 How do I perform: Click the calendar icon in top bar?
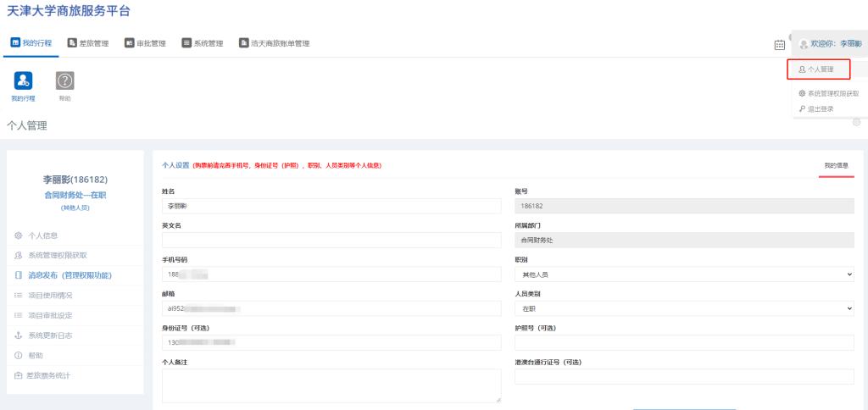779,44
